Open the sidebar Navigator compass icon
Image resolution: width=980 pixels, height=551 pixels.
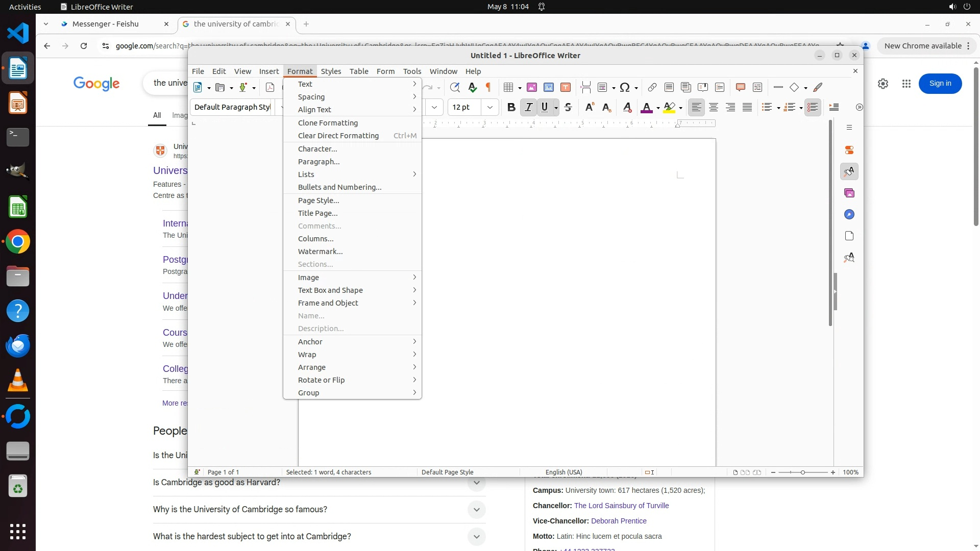(849, 214)
